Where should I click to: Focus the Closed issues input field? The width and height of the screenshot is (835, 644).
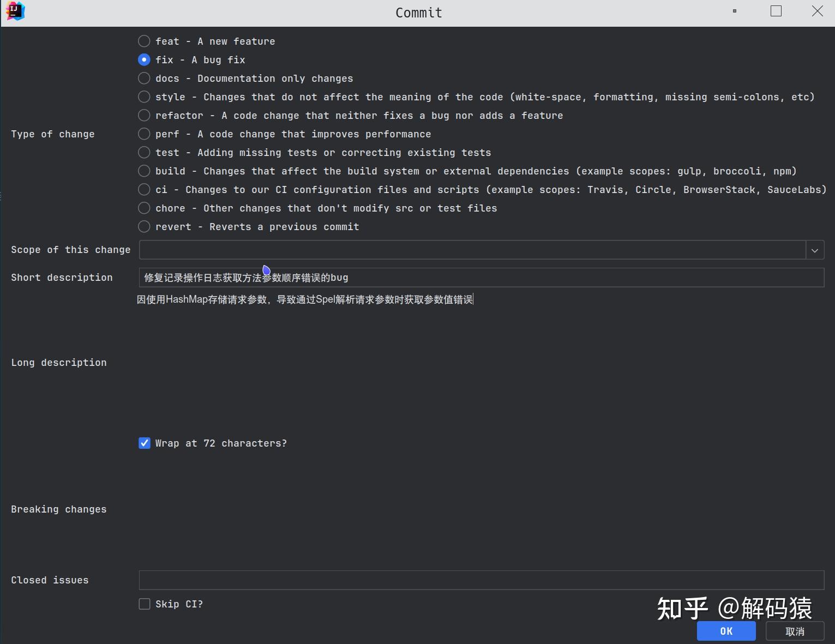[x=481, y=580]
